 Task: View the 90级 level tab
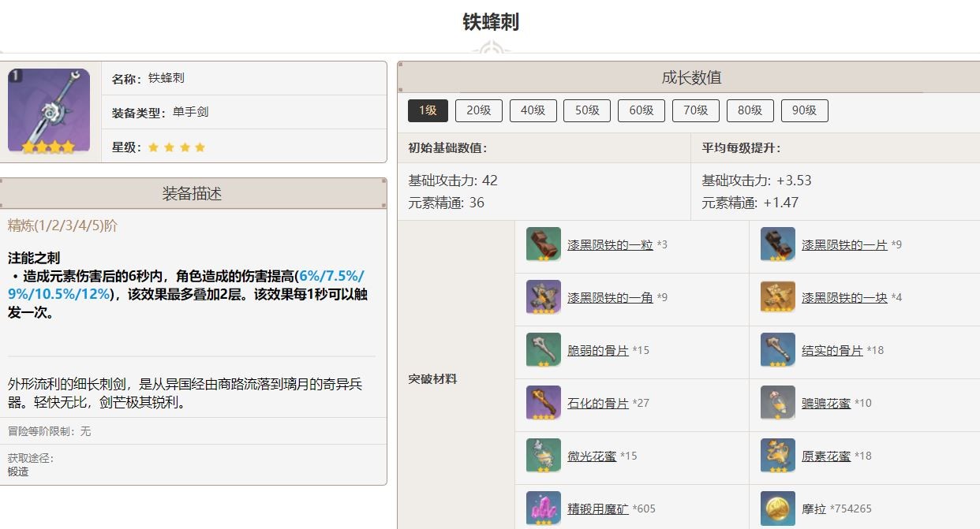tap(805, 110)
